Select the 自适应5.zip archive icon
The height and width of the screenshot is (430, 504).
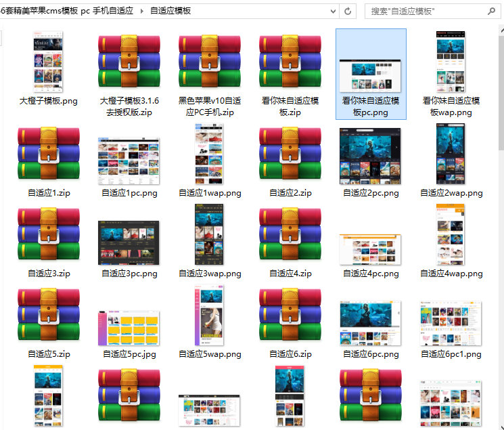(x=49, y=314)
